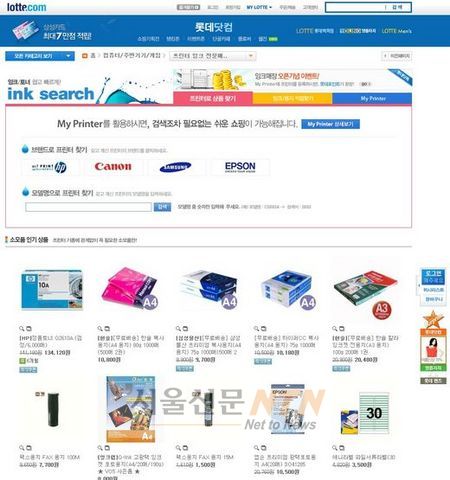Expand the MY LOTTE menu
The height and width of the screenshot is (480, 450).
(x=259, y=7)
